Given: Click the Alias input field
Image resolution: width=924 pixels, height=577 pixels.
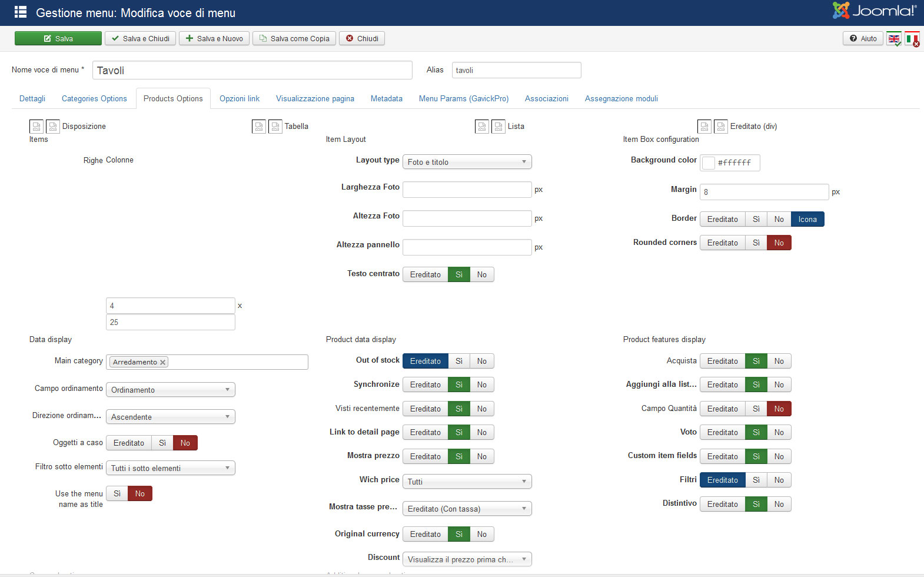Looking at the screenshot, I should [x=517, y=70].
